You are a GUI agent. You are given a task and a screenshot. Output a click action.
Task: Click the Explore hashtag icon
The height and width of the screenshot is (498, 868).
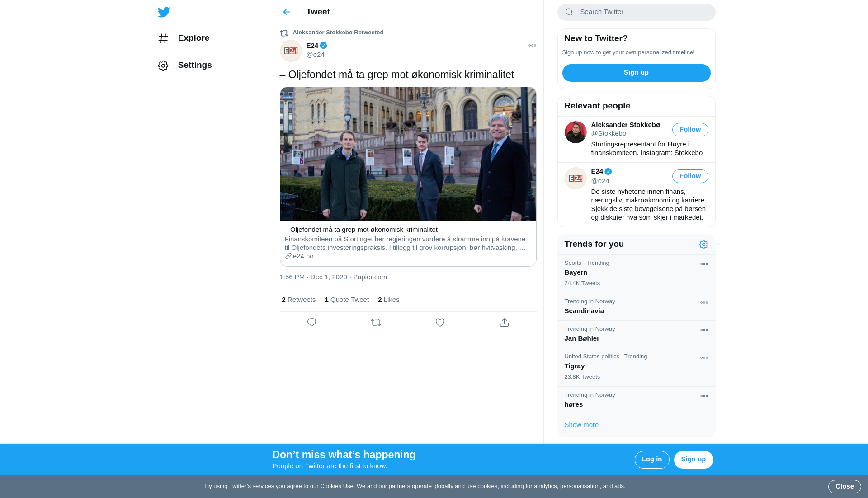[163, 38]
